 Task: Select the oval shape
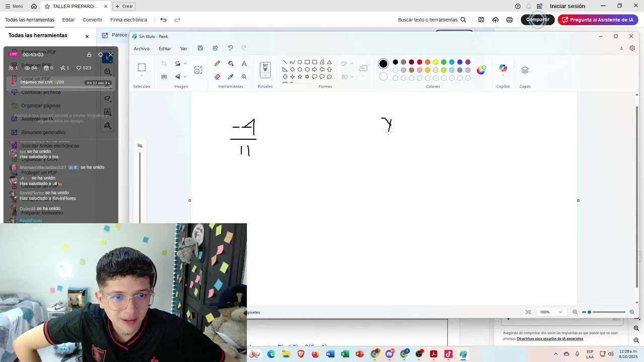(300, 62)
